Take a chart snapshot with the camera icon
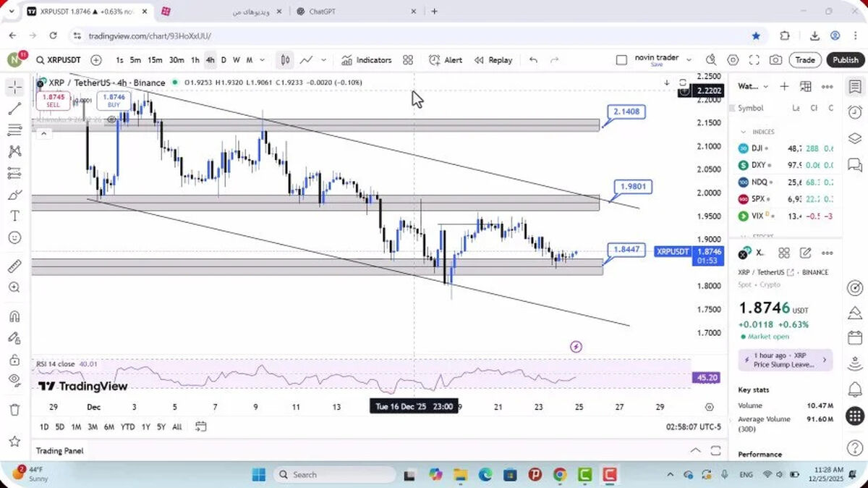The width and height of the screenshot is (868, 488). [775, 60]
